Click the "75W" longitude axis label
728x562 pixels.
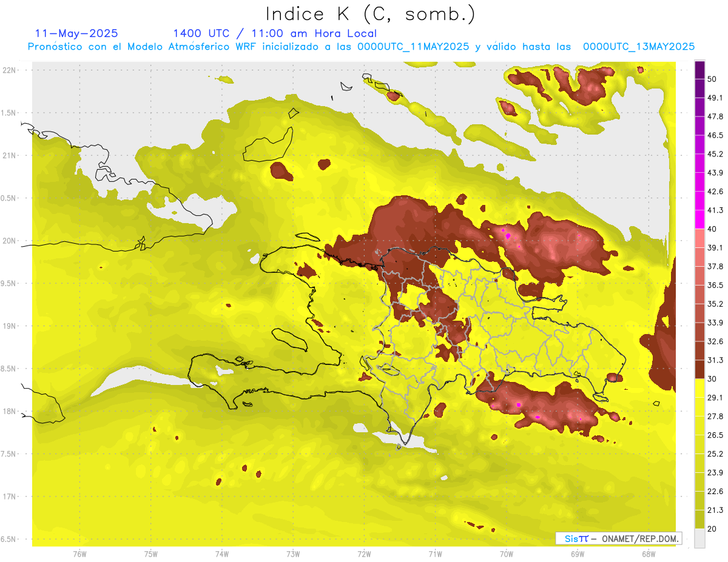(151, 554)
